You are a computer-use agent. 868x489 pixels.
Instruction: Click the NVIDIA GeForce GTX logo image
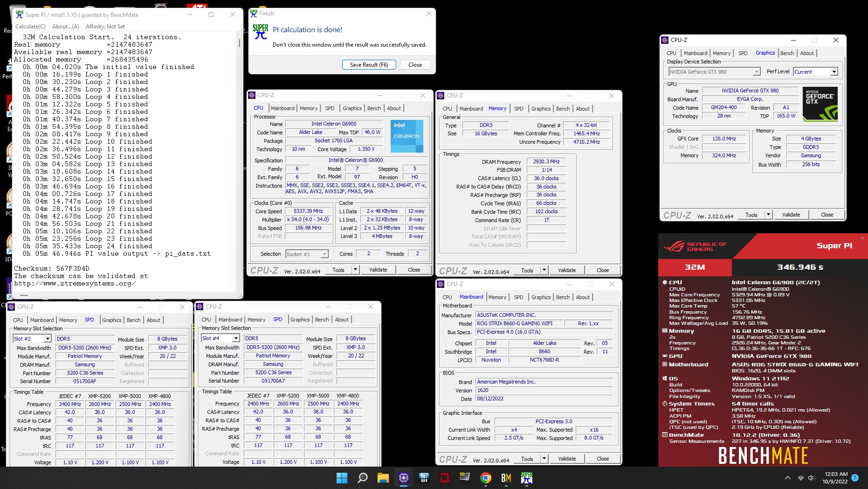tap(821, 105)
